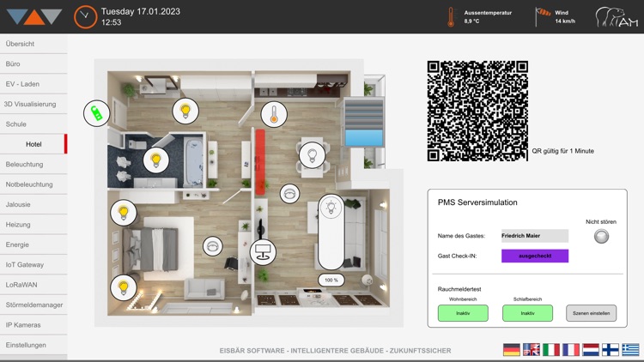Click the living area smoke detector icon
This screenshot has height=362, width=644.
pyautogui.click(x=290, y=194)
